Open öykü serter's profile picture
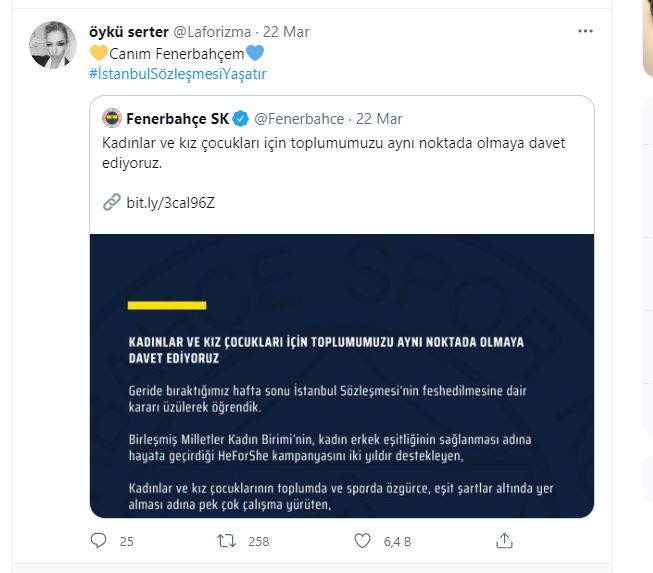Image resolution: width=653 pixels, height=573 pixels. [x=49, y=45]
